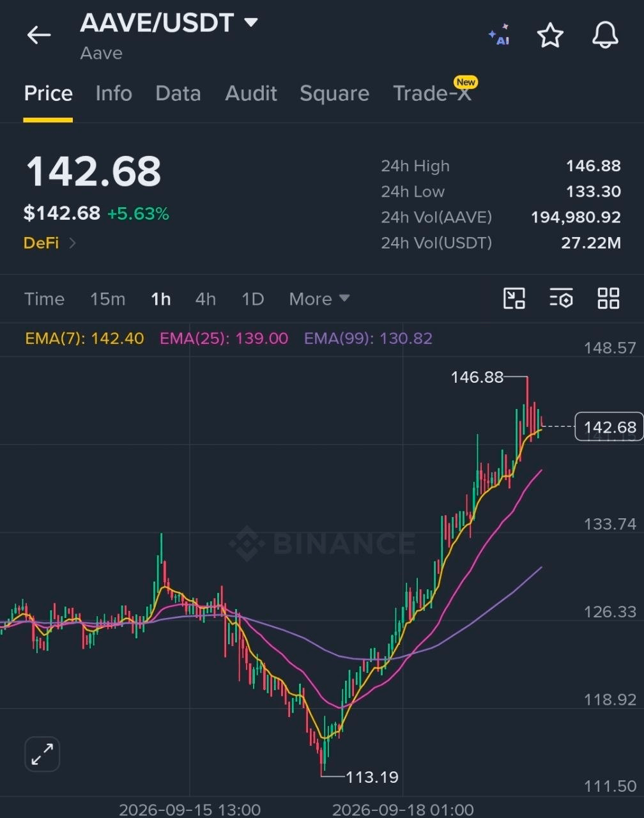The image size is (644, 818).
Task: Select the 4h timeframe
Action: pyautogui.click(x=206, y=299)
